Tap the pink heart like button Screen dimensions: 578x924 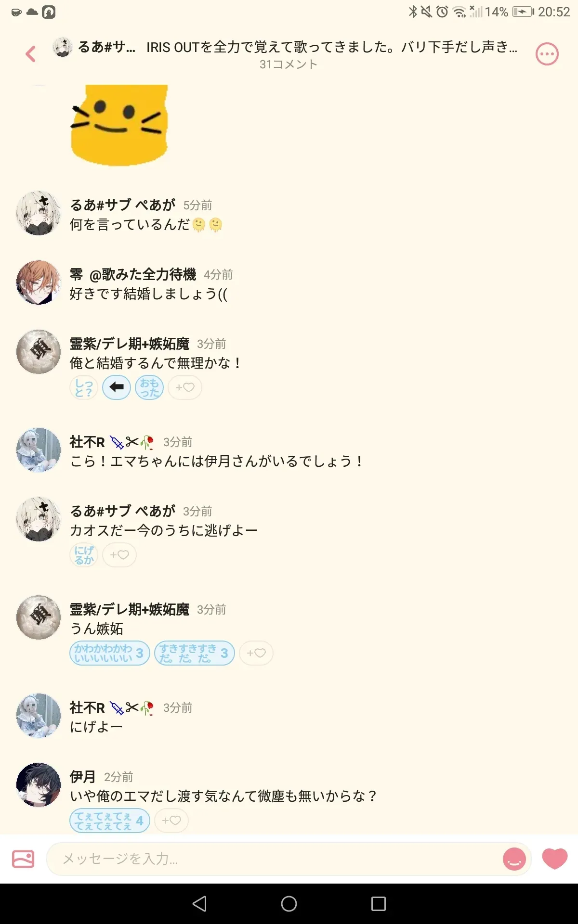pos(555,859)
